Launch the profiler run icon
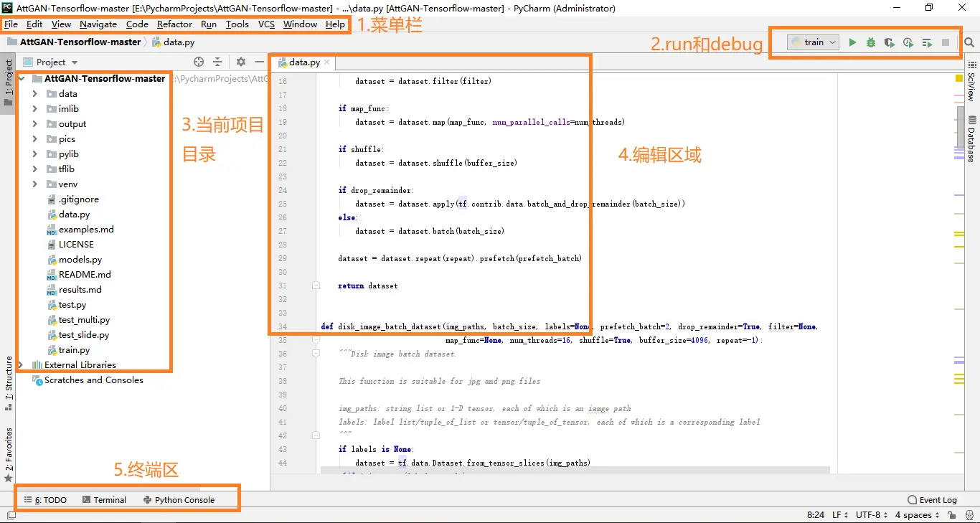The width and height of the screenshot is (980, 523). (908, 43)
